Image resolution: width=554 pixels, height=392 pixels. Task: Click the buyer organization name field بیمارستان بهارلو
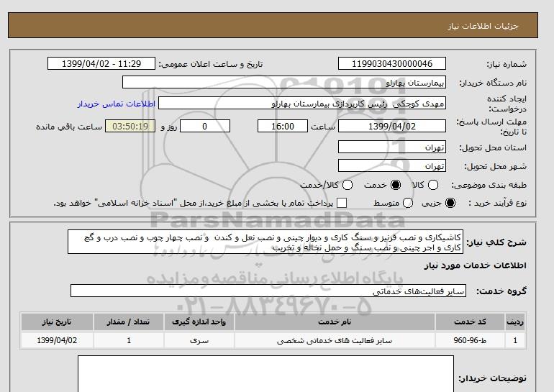pyautogui.click(x=284, y=82)
